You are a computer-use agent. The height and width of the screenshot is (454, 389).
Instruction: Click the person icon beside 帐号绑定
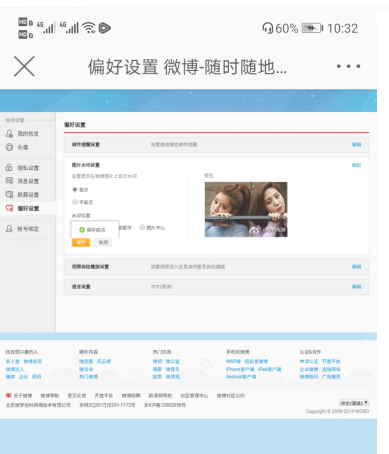pos(9,229)
